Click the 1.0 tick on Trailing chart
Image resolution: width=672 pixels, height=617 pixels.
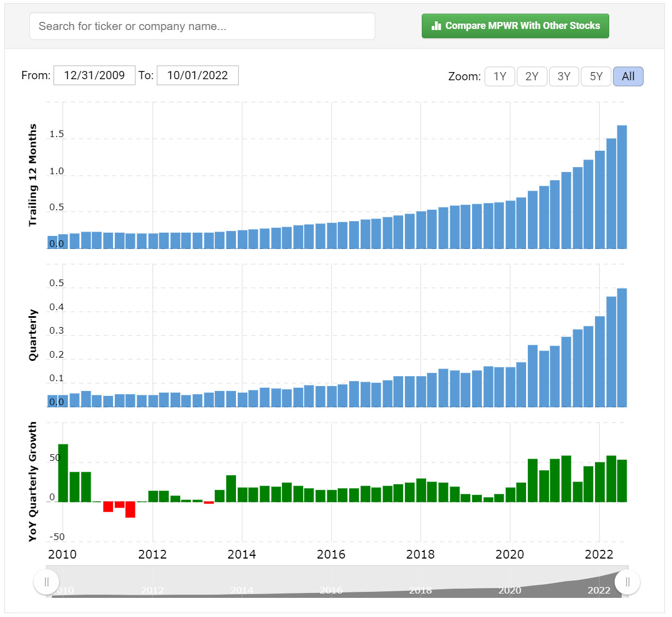pos(56,171)
